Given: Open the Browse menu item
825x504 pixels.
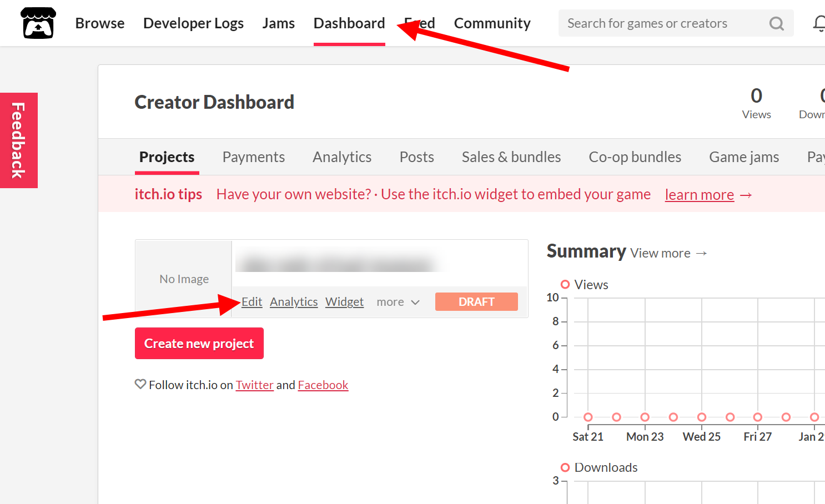Looking at the screenshot, I should point(100,23).
